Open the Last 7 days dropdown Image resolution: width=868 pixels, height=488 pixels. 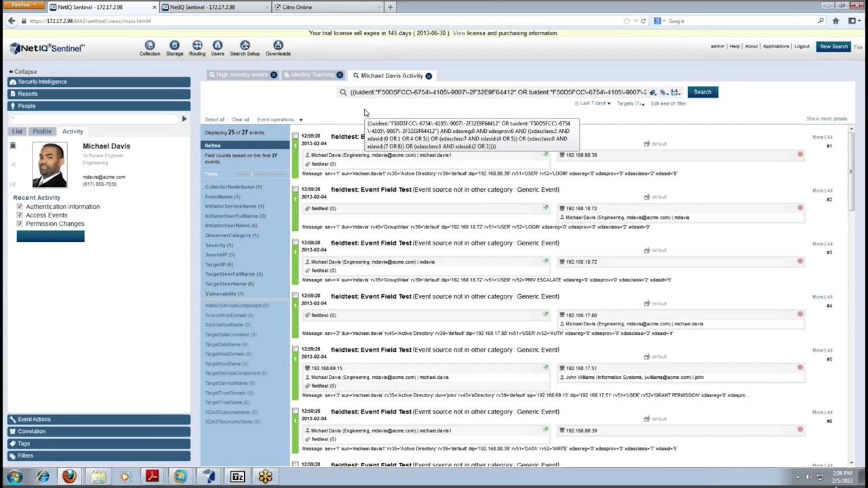coord(593,103)
